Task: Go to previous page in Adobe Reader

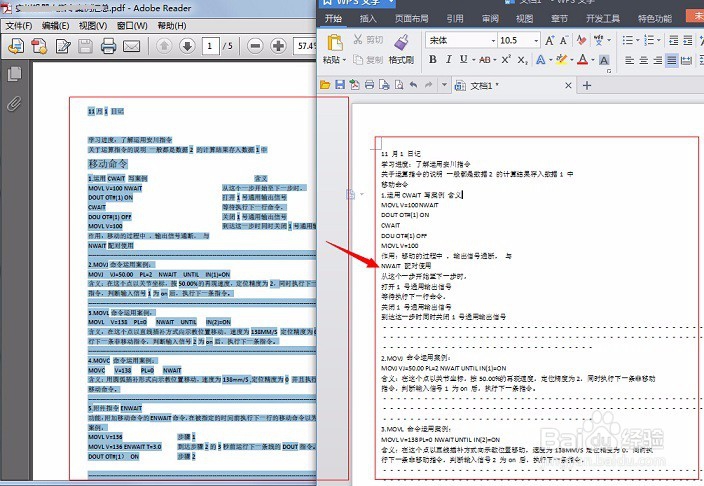Action: [x=164, y=45]
